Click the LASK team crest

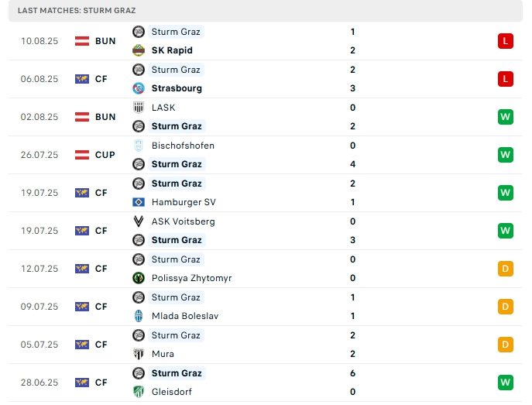point(139,108)
